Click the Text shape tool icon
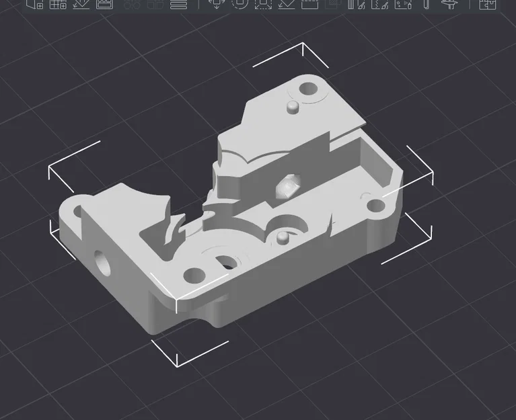This screenshot has height=420, width=516. pos(427,4)
